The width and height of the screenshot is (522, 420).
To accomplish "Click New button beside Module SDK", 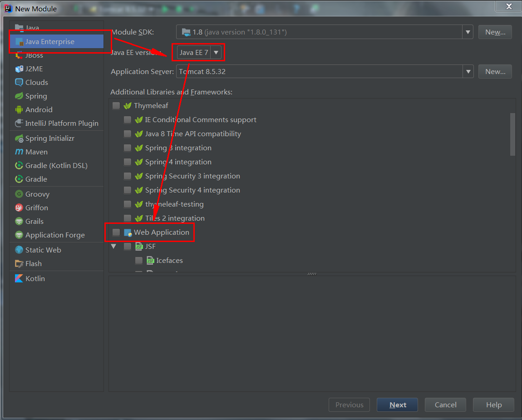I will 495,32.
